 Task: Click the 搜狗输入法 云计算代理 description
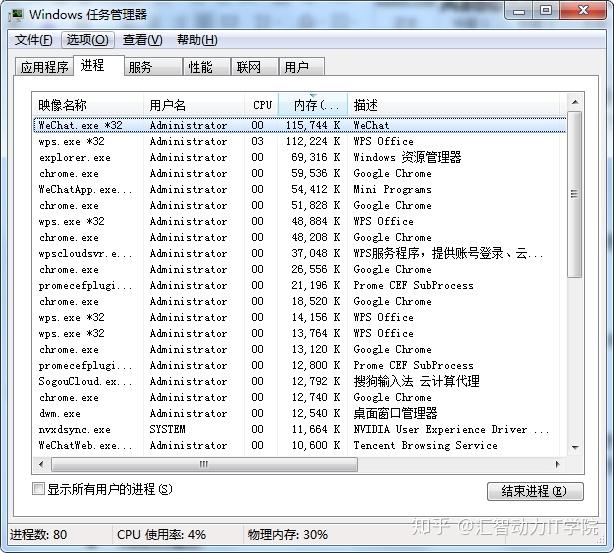click(416, 381)
